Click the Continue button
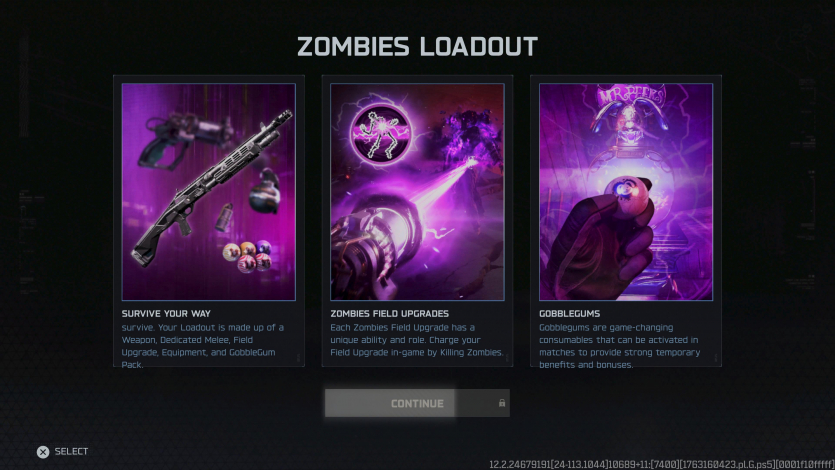 click(x=417, y=403)
